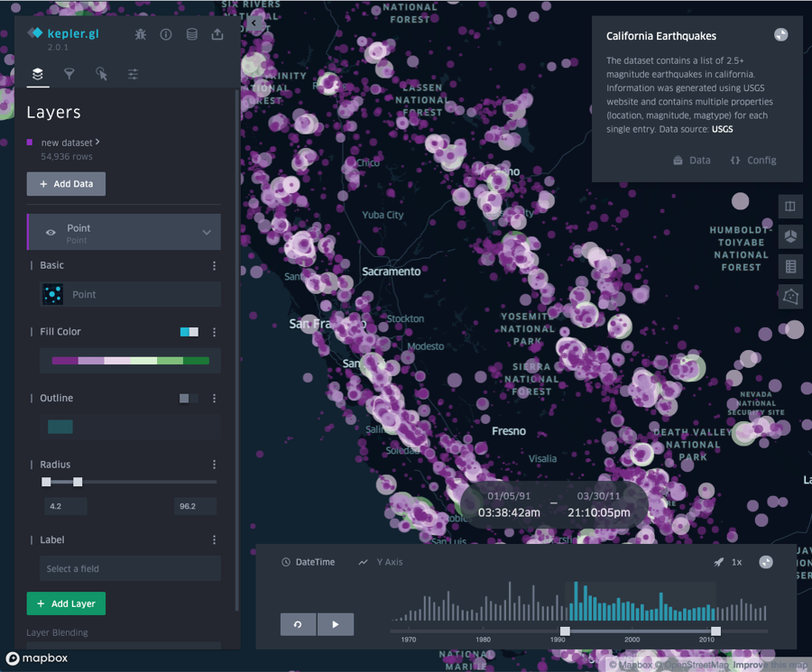Toggle the 3D map view icon
812x672 pixels.
pyautogui.click(x=790, y=236)
